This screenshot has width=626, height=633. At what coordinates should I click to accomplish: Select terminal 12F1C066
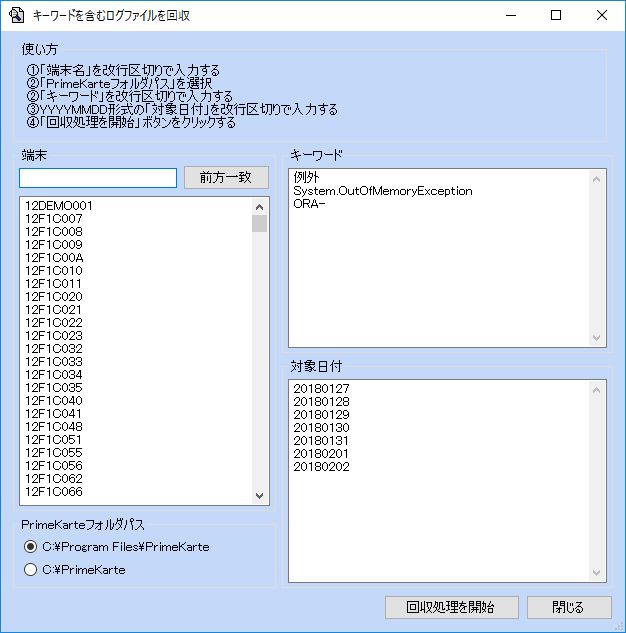(54, 492)
